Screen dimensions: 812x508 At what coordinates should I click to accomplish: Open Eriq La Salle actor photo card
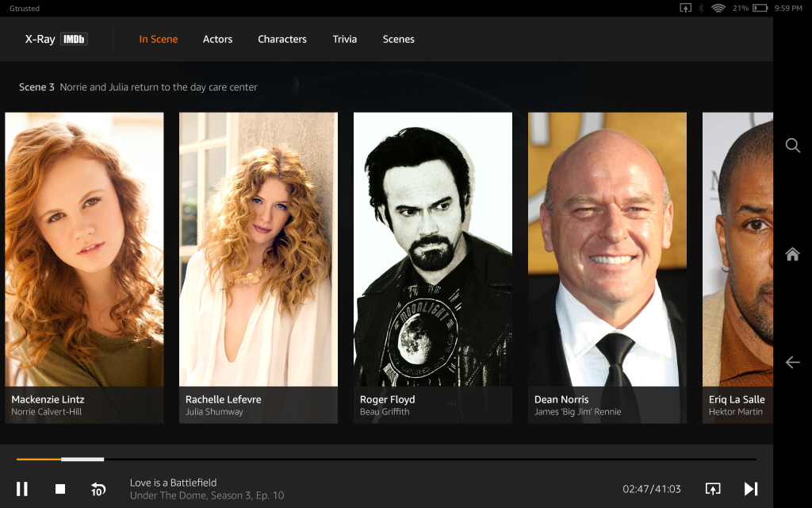(737, 267)
